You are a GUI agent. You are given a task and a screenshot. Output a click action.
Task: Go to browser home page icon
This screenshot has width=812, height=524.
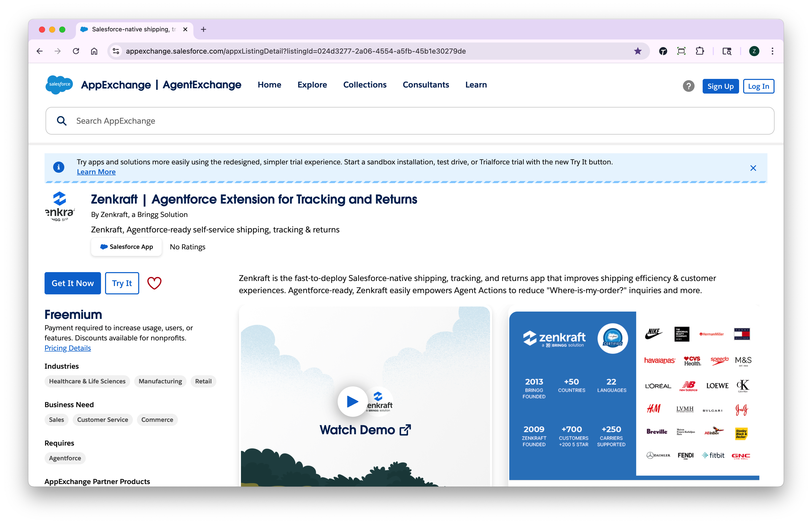coord(94,51)
